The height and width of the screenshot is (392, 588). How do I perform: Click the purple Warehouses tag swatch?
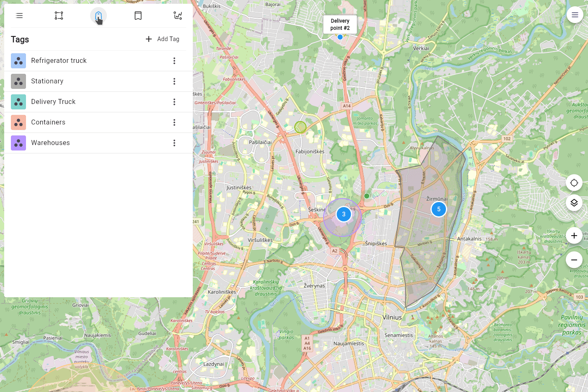click(18, 143)
